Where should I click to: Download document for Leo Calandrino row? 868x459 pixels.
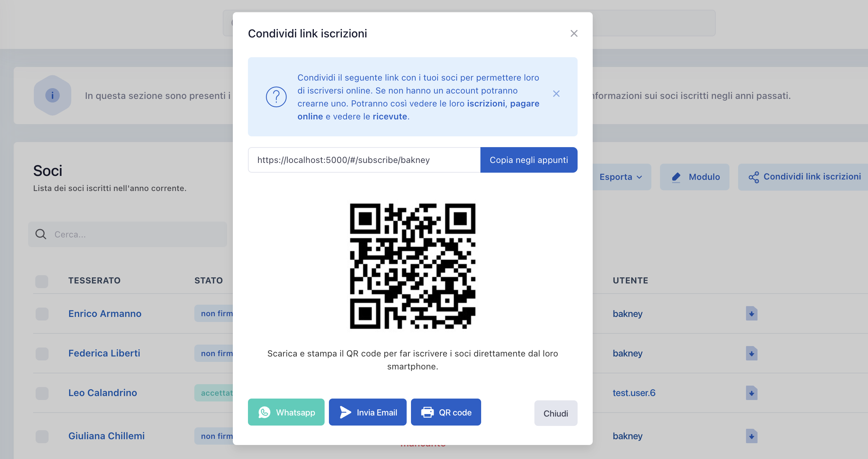coord(751,393)
